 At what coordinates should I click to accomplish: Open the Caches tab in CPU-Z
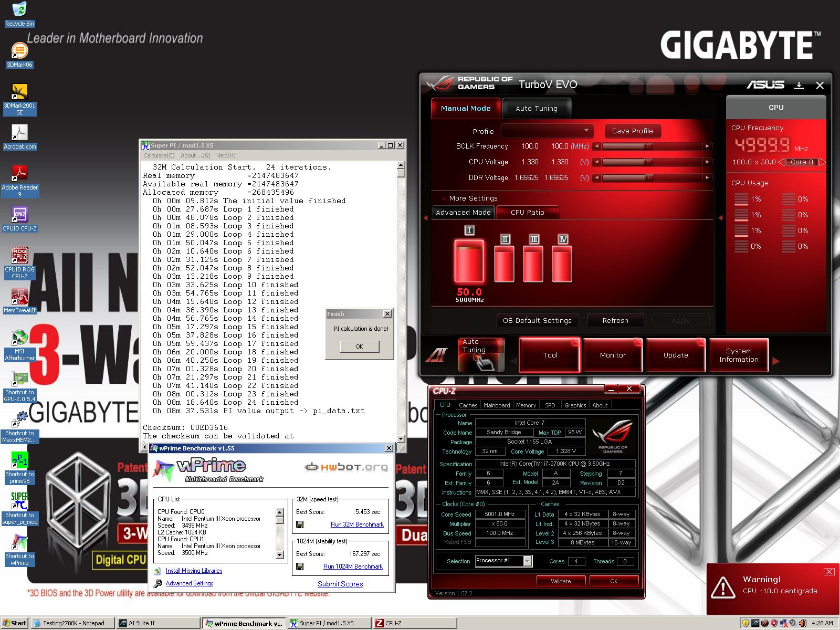[x=468, y=405]
